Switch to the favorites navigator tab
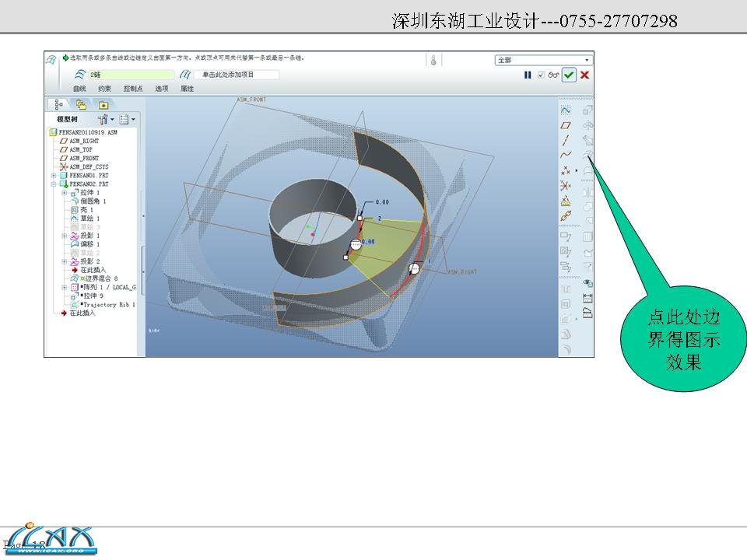 coord(103,105)
